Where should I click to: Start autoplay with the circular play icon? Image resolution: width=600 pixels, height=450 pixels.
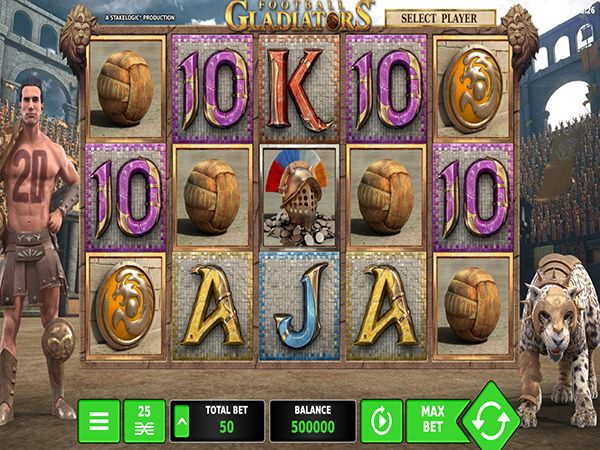coord(381,421)
